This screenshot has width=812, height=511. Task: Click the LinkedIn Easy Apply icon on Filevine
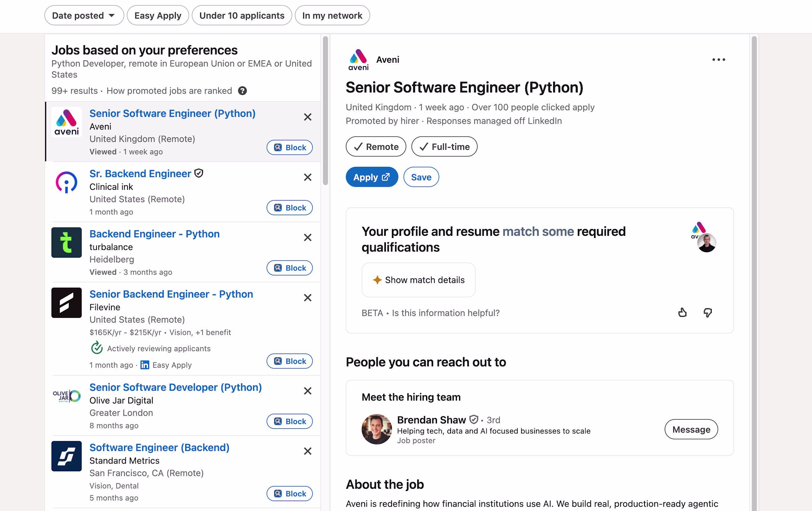(145, 365)
